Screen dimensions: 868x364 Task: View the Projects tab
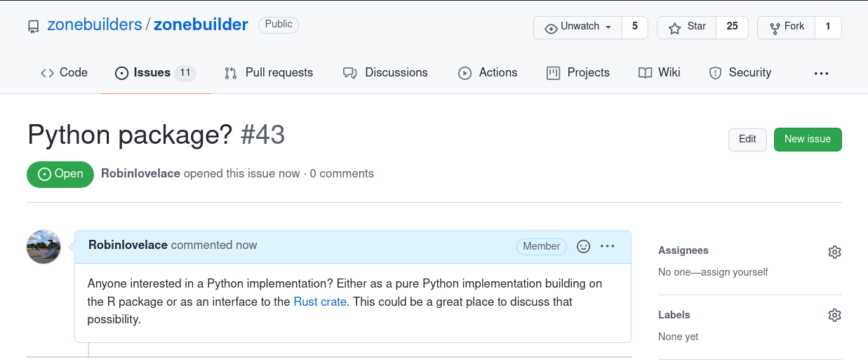578,73
